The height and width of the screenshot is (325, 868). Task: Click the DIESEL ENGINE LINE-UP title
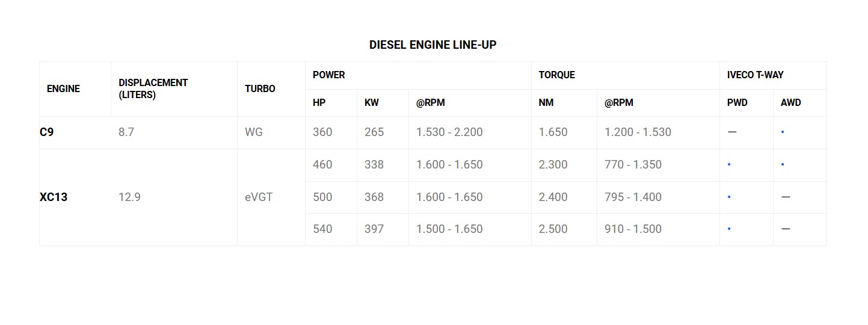[x=432, y=45]
